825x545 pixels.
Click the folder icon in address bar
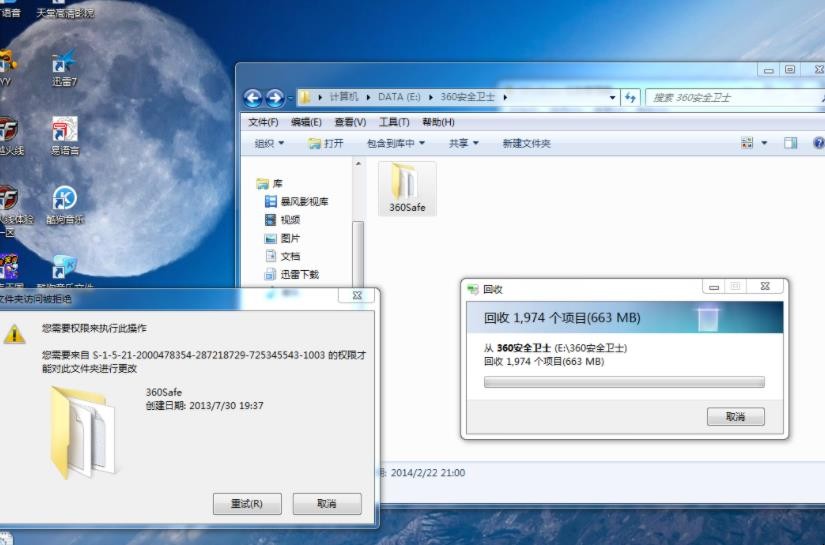tap(305, 97)
